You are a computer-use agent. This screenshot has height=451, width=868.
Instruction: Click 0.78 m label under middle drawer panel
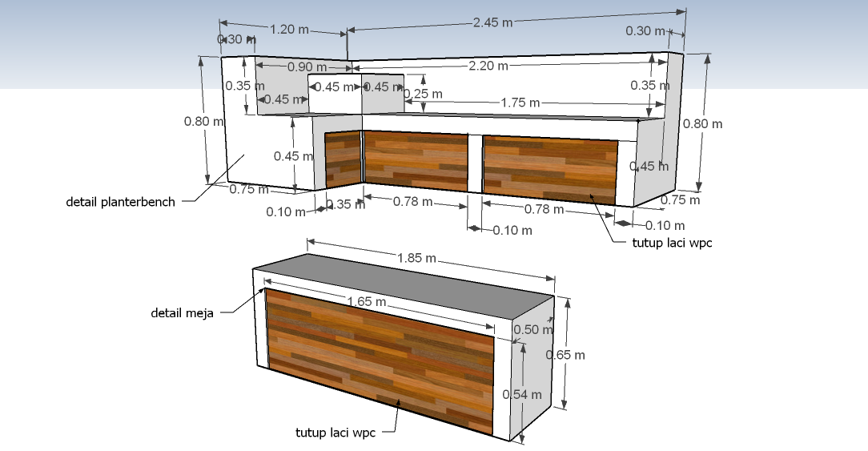point(413,202)
